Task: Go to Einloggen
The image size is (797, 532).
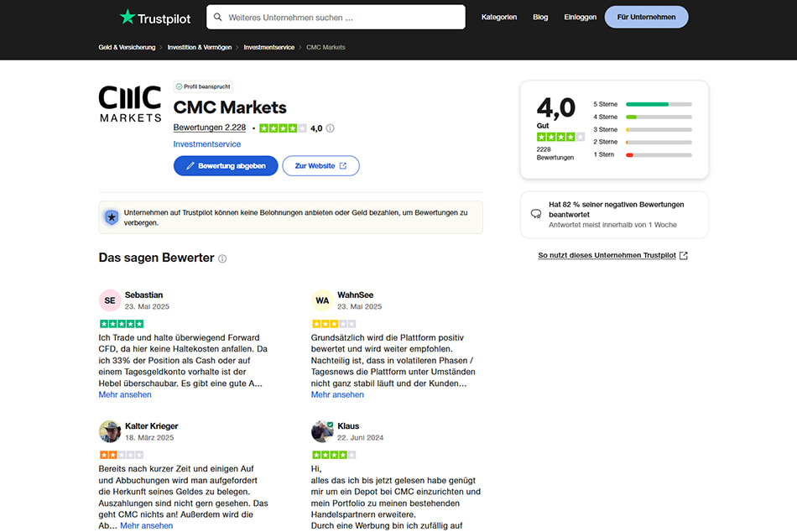Action: (x=580, y=18)
